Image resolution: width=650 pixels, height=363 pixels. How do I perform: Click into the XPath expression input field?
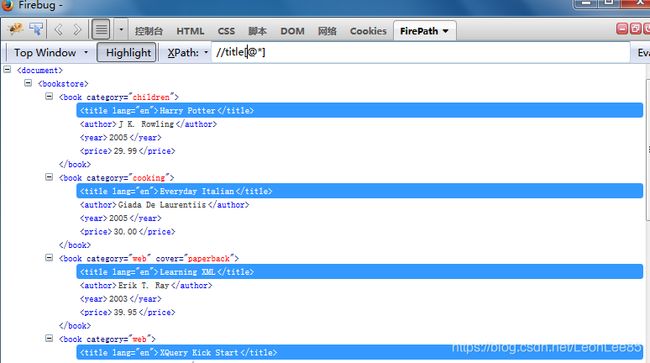[420, 53]
